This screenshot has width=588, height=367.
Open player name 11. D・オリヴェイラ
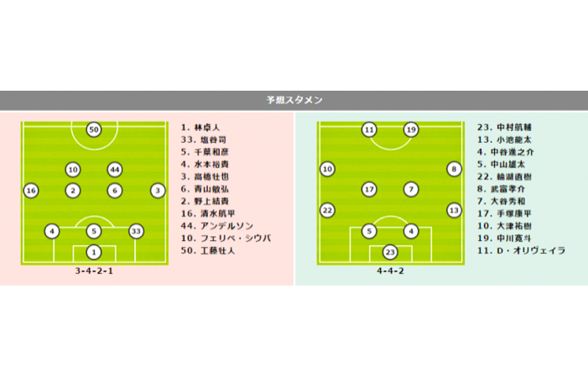[521, 251]
